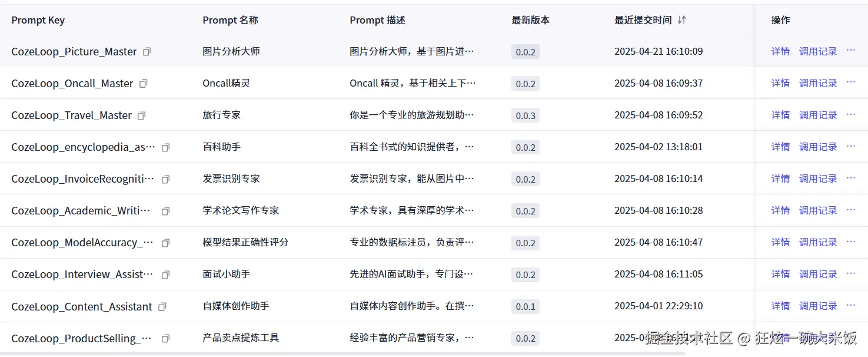This screenshot has width=868, height=357.
Task: Open 详情 for 百科助手
Action: pyautogui.click(x=780, y=147)
